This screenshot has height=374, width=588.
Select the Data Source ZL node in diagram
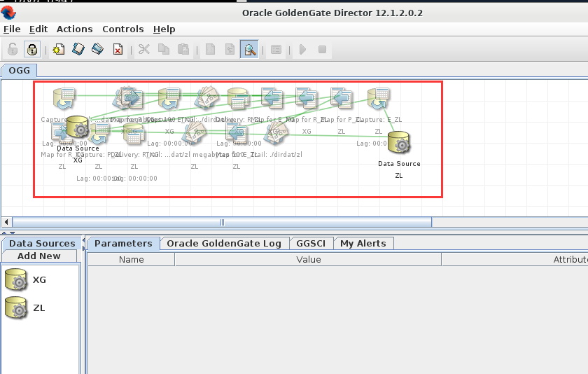399,143
